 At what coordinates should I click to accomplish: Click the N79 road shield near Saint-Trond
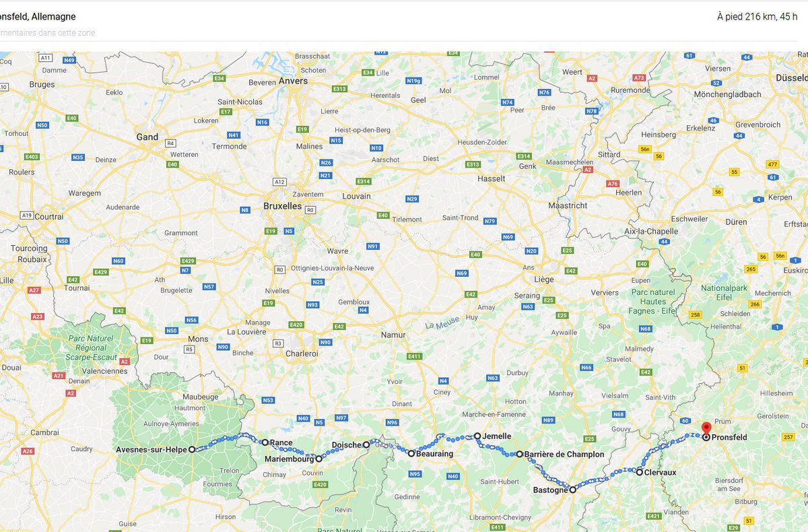tap(490, 221)
